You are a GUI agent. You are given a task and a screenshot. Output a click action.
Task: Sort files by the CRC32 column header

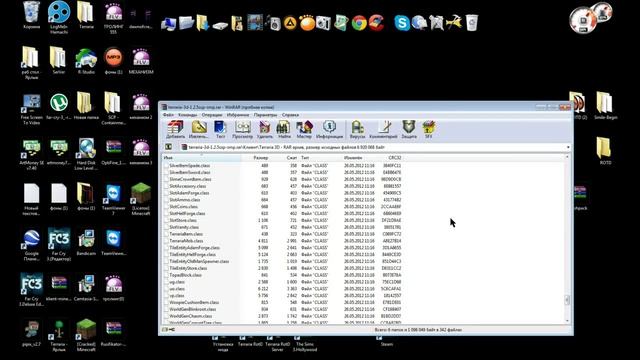pyautogui.click(x=390, y=158)
